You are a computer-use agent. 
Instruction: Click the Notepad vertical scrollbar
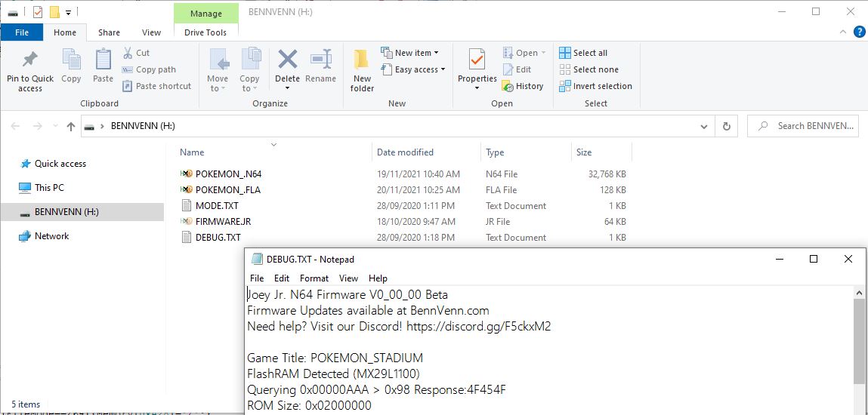(859, 340)
